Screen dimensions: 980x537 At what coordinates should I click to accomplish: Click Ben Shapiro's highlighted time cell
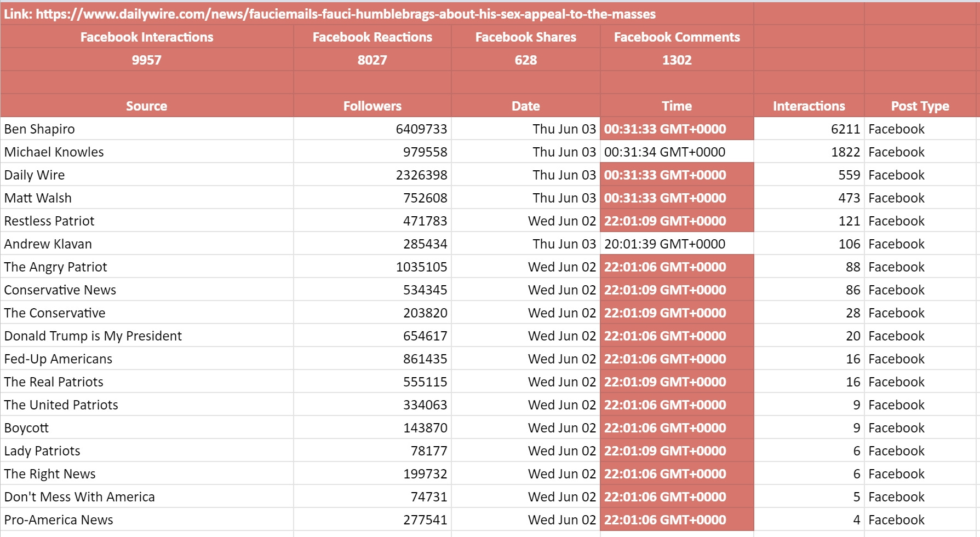pos(677,129)
